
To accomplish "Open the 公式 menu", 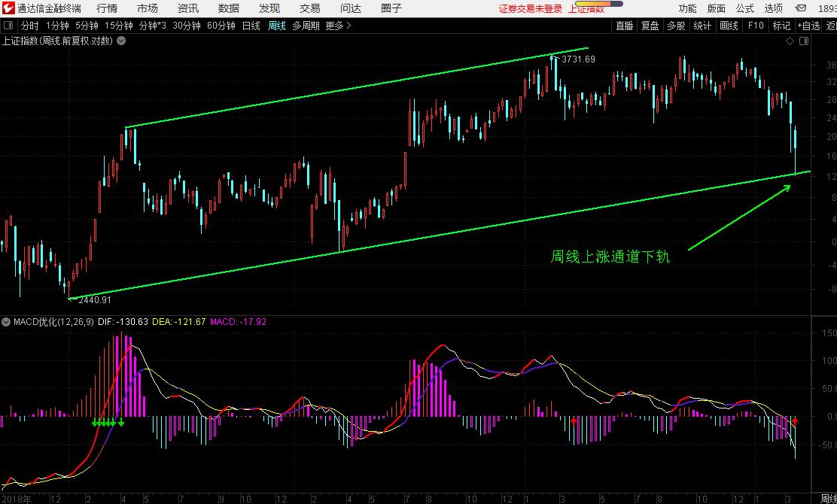I will [745, 8].
